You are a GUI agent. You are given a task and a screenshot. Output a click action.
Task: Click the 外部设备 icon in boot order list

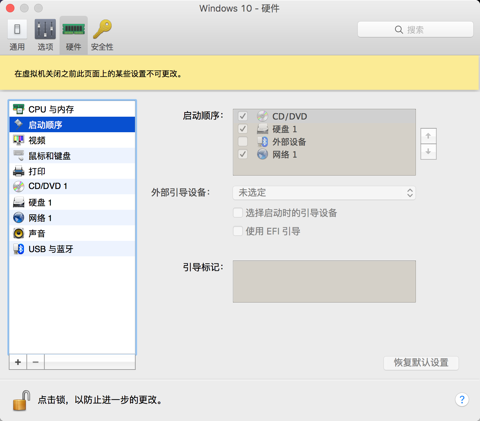click(262, 142)
